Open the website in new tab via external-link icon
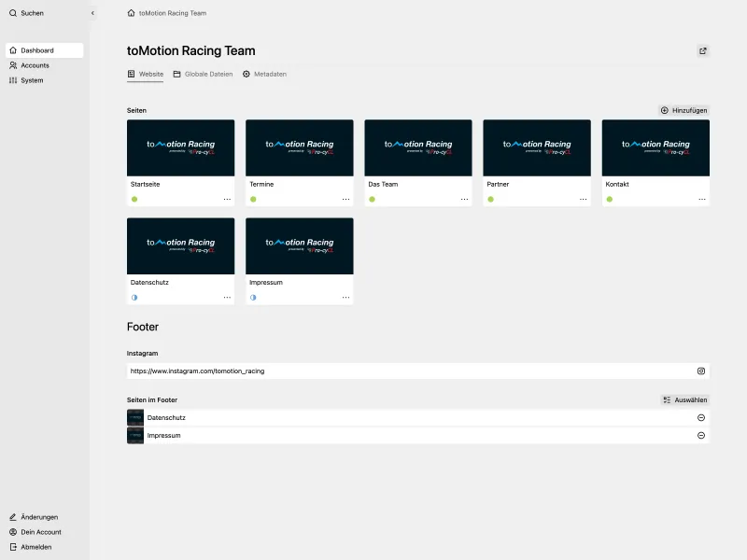The image size is (747, 560). (702, 50)
